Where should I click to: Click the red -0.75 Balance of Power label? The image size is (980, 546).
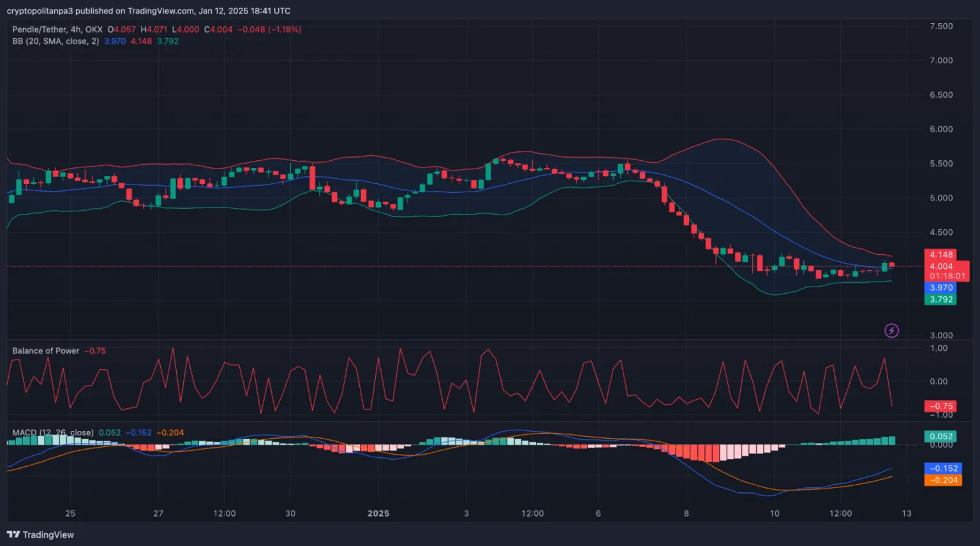pyautogui.click(x=940, y=406)
